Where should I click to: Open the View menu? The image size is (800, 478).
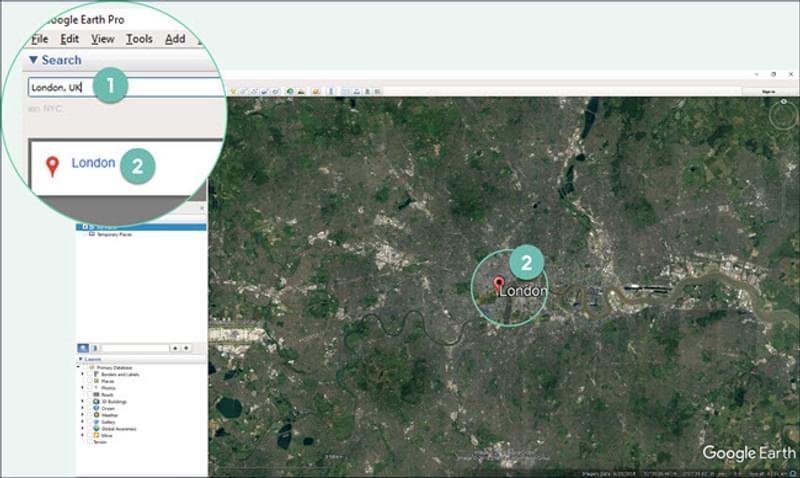coord(102,39)
